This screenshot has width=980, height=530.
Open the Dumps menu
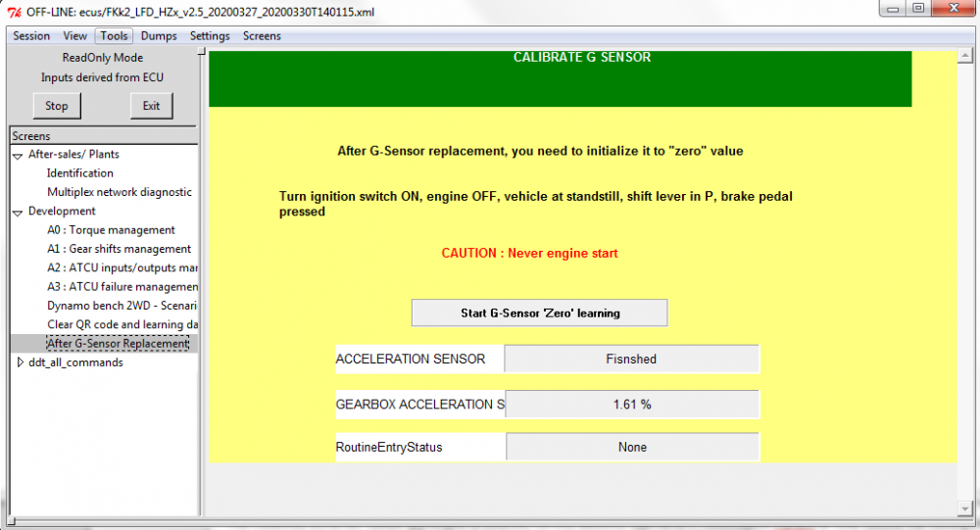(159, 36)
